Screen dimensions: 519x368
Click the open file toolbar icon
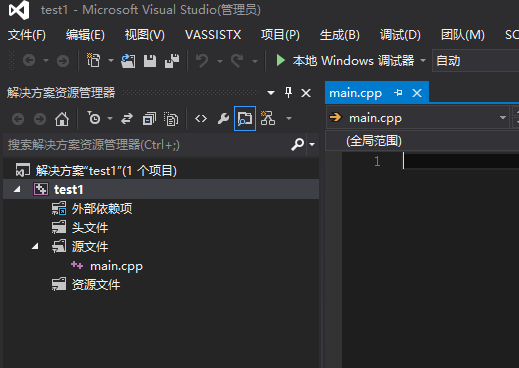pos(128,61)
